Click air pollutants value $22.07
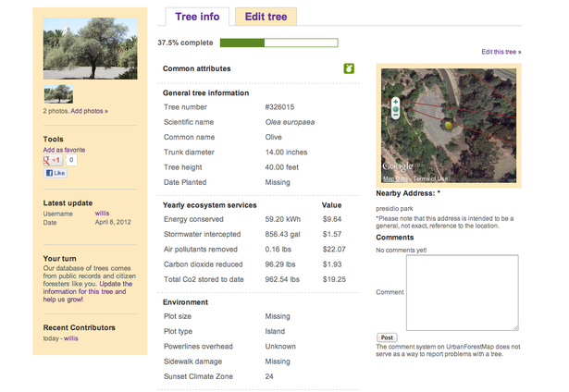This screenshot has height=392, width=569. point(334,250)
